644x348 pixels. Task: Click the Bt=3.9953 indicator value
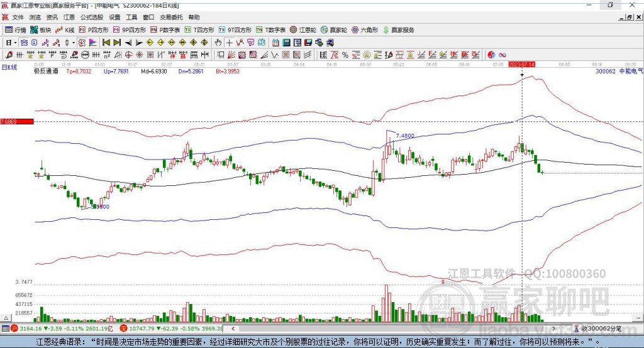(x=228, y=71)
